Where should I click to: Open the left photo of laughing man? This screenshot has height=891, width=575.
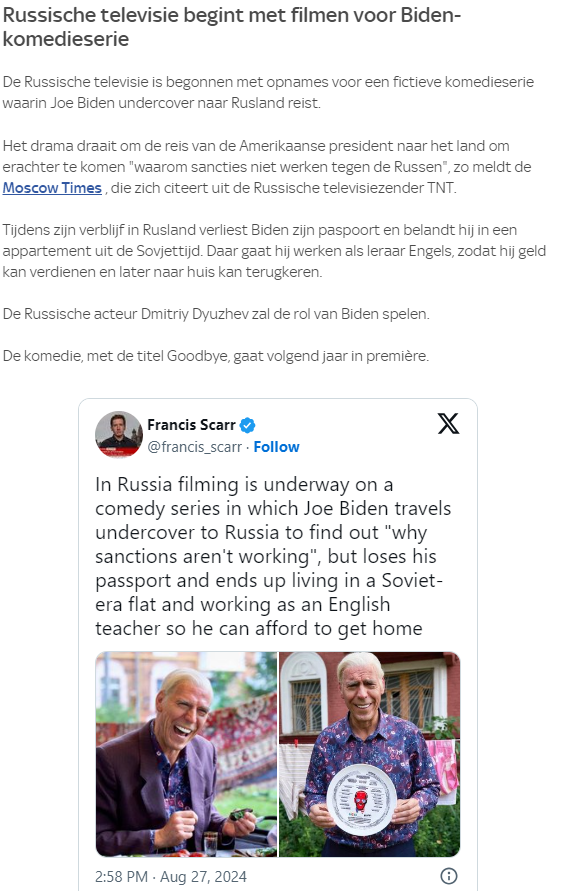(x=186, y=754)
